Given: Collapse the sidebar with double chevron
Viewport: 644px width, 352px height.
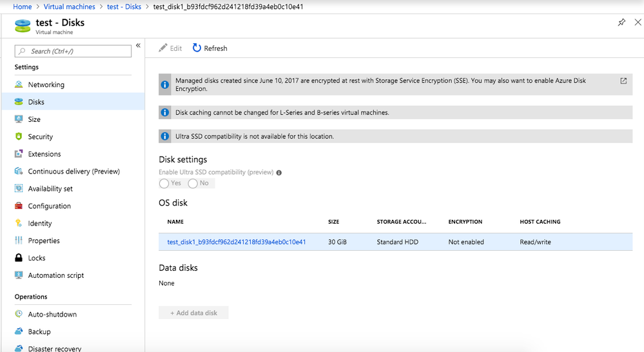Looking at the screenshot, I should pyautogui.click(x=138, y=46).
